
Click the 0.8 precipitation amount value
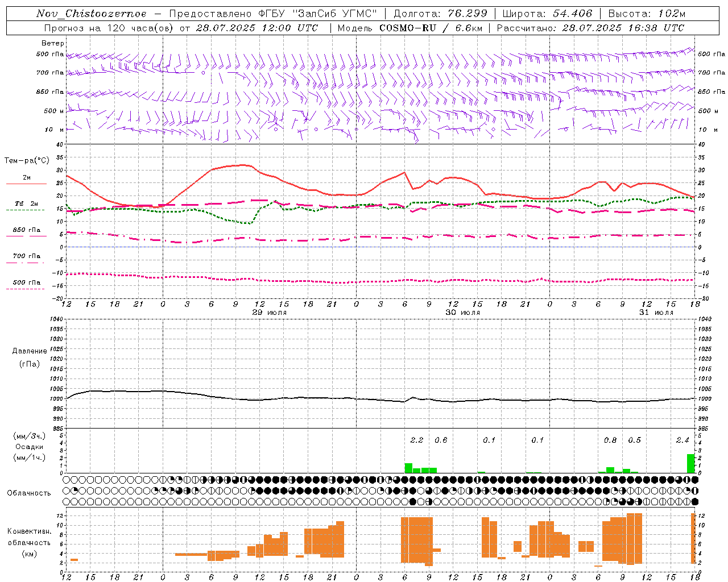(610, 440)
